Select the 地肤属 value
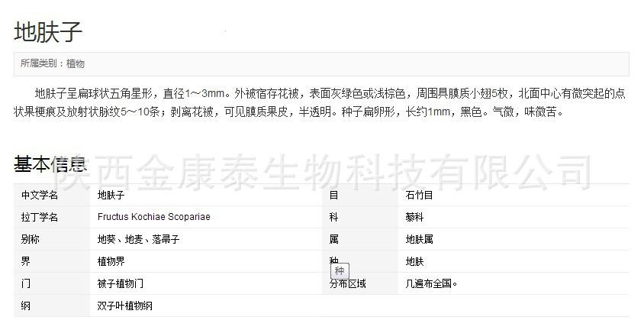Screen dimensions: 644x330 419,239
